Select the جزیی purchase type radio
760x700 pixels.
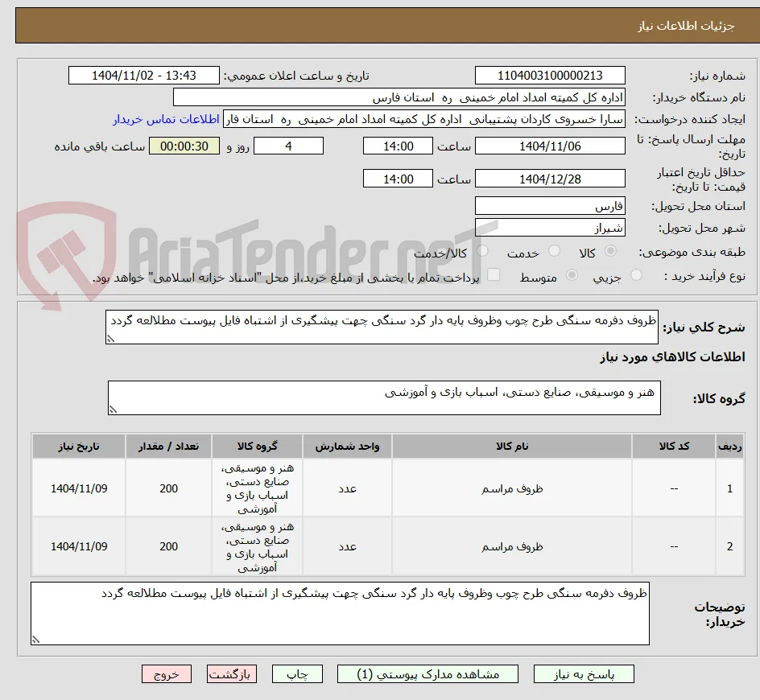tap(636, 275)
